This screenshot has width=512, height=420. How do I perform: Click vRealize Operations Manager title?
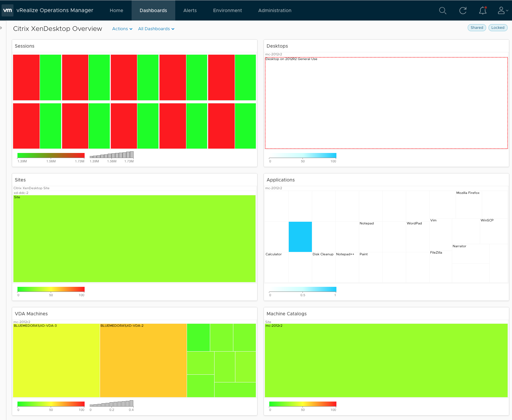tap(55, 10)
